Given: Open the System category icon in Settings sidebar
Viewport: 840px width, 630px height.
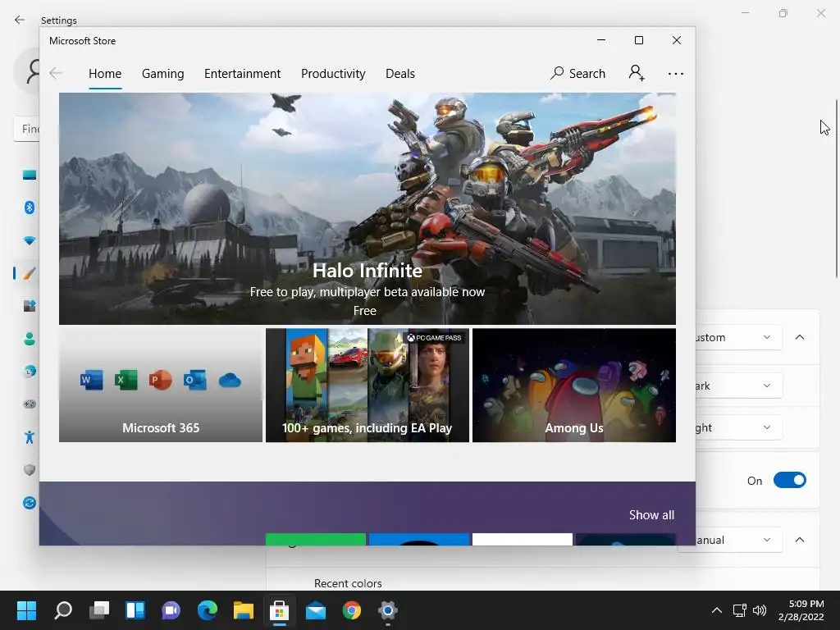Looking at the screenshot, I should tap(30, 175).
